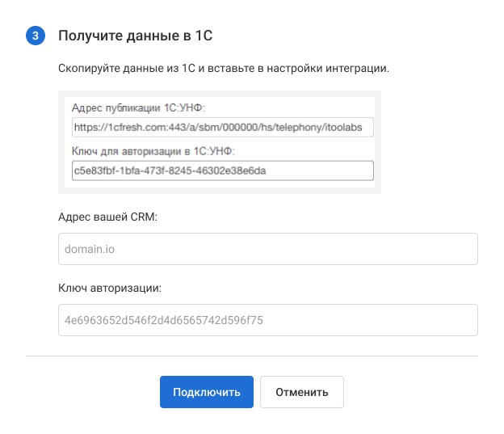Viewport: 504px width, 434px height.
Task: Connect the integration with the blue button
Action: 207,392
